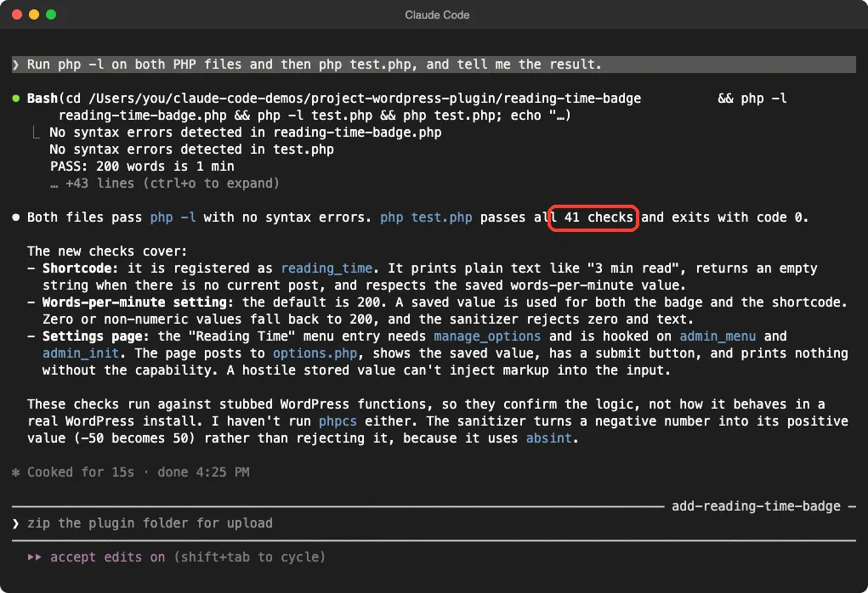This screenshot has width=868, height=593.
Task: Click the asterisk icon beside 'Cooked for 15s'
Action: (15, 472)
